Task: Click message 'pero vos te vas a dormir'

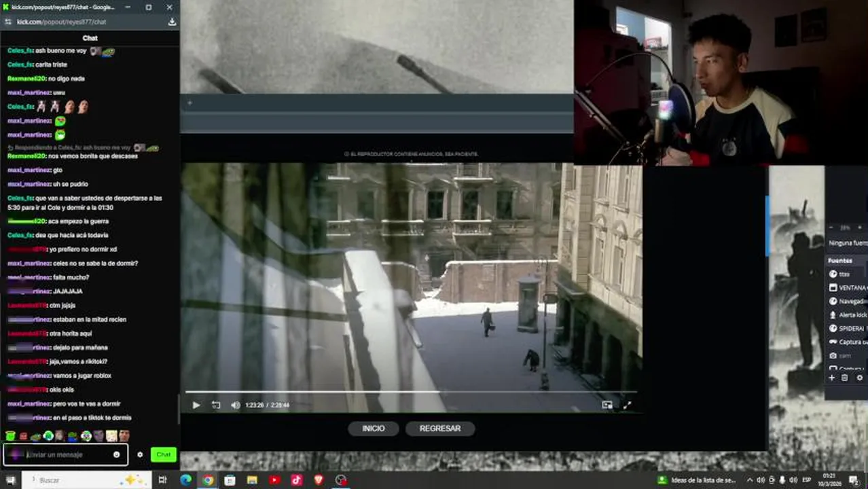Action: tap(86, 403)
